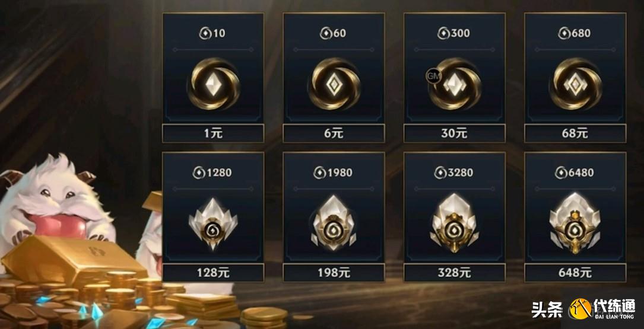Select the 60 coin pack icon
The image size is (644, 329).
point(334,84)
